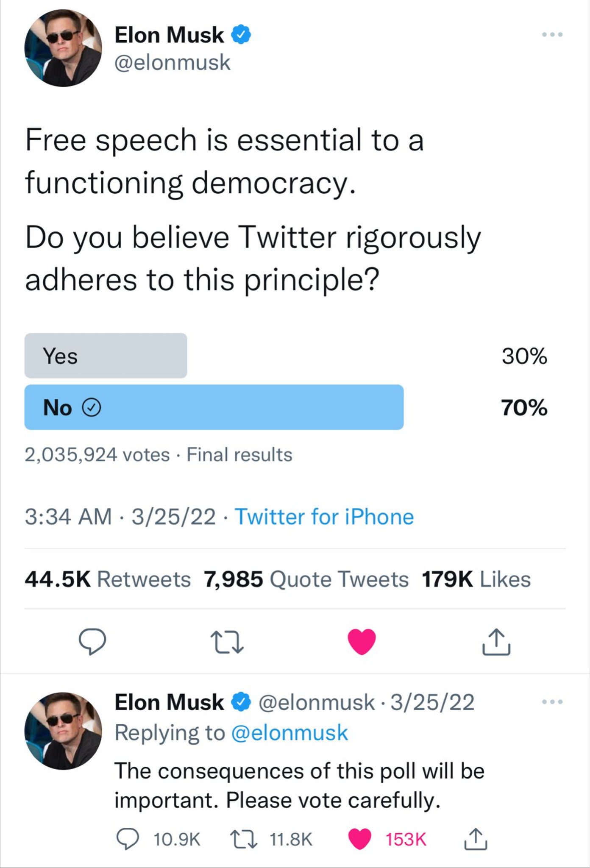View the 179K Likes list
The image size is (590, 868).
[x=476, y=579]
